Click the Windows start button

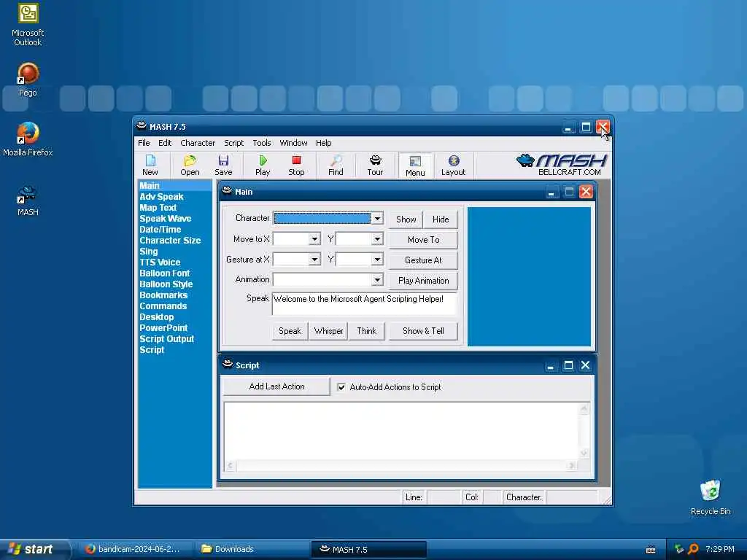(x=34, y=550)
